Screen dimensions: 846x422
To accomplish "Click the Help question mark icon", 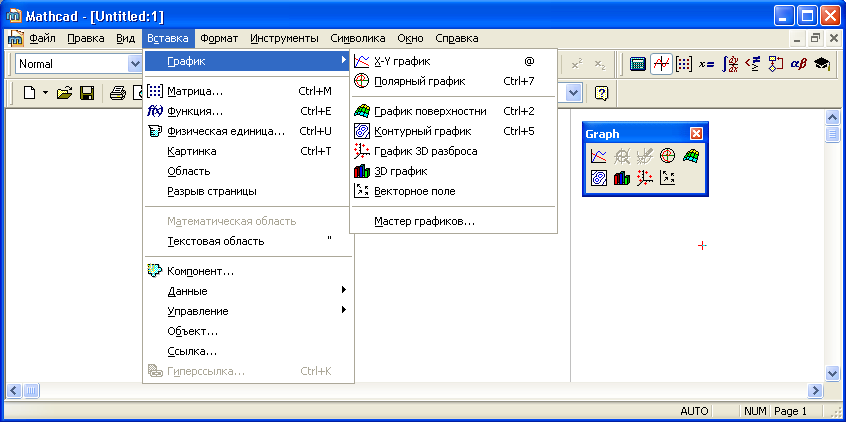I will (602, 93).
